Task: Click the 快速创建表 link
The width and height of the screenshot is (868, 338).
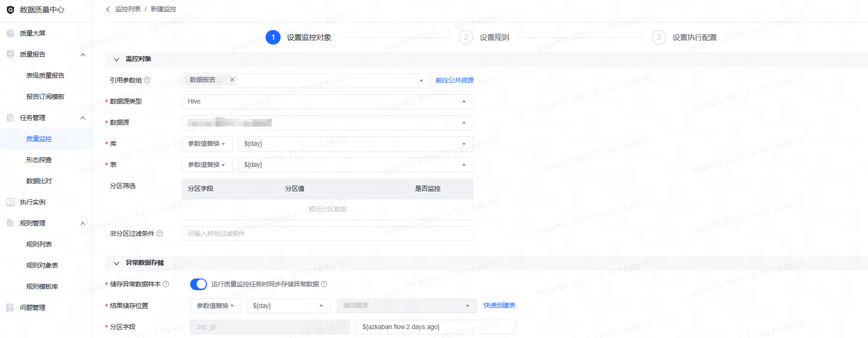Action: (499, 306)
